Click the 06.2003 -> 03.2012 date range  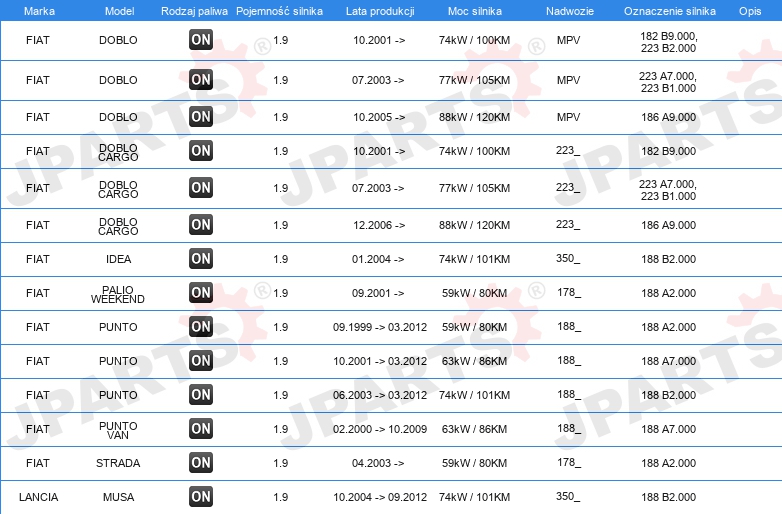click(x=380, y=395)
